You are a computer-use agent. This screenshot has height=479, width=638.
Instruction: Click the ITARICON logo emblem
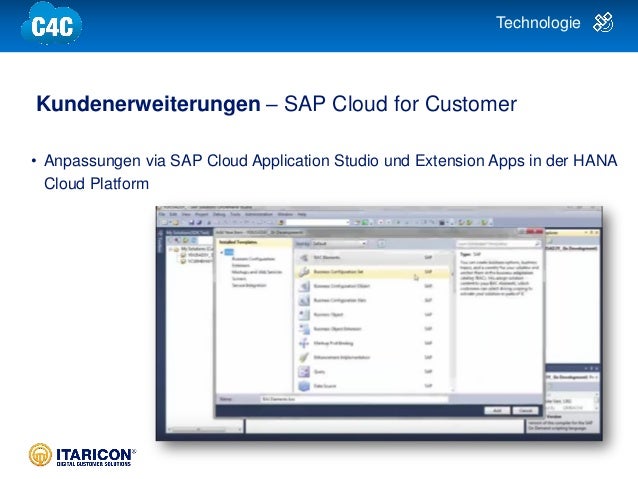pos(40,455)
